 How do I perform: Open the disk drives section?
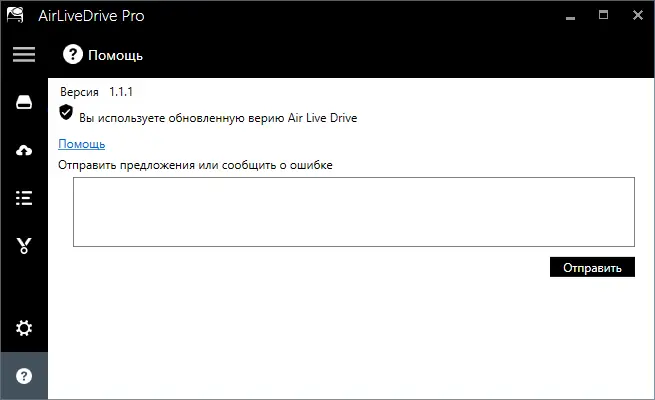24,102
